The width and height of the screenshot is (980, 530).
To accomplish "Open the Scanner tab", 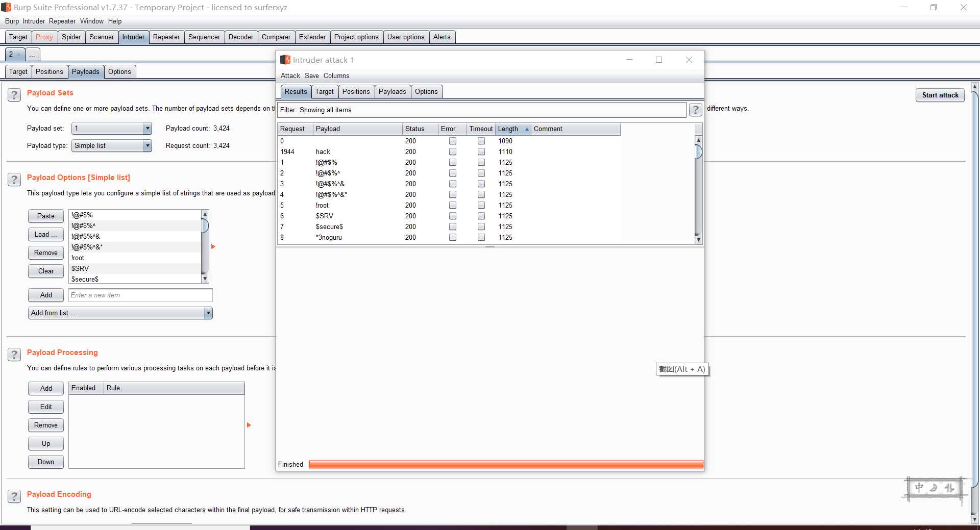I will (102, 37).
